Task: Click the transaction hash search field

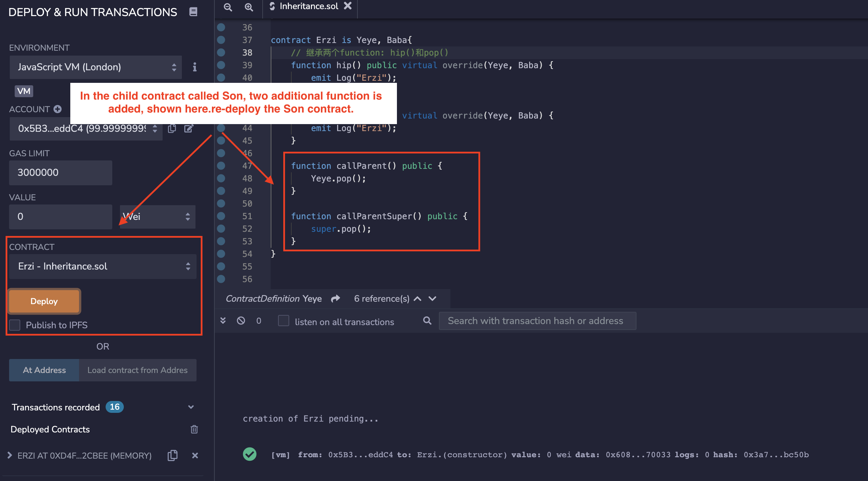Action: coord(538,321)
